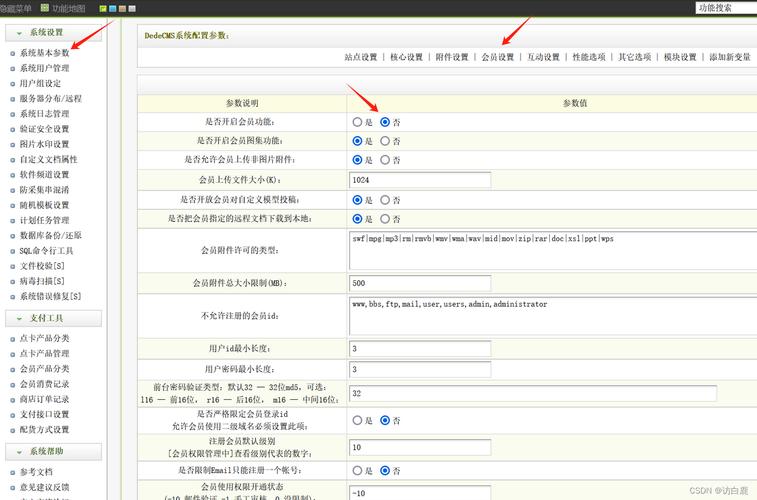Collapse the 系统帮助 menu section
Image resolution: width=757 pixels, height=500 pixels.
(x=53, y=451)
